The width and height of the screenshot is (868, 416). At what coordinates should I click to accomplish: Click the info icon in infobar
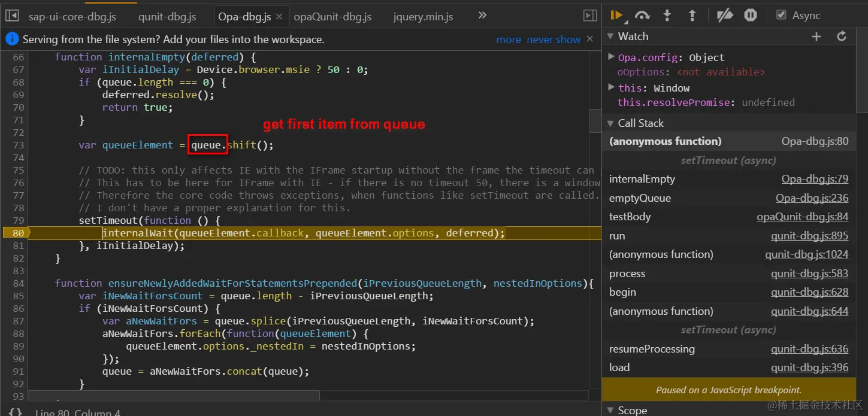coord(11,39)
